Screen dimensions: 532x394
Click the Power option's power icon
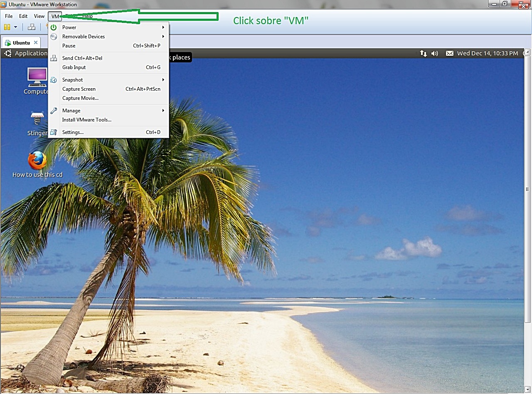pos(54,27)
